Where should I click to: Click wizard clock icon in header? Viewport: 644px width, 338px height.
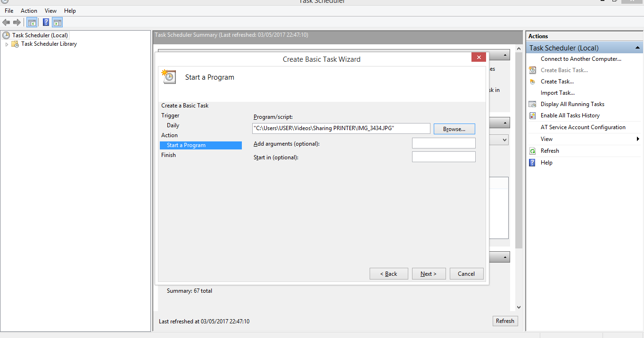(169, 77)
